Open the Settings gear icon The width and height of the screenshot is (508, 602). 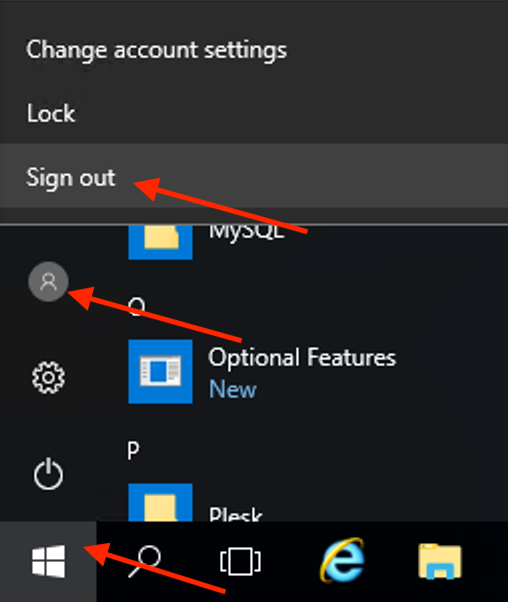click(48, 378)
